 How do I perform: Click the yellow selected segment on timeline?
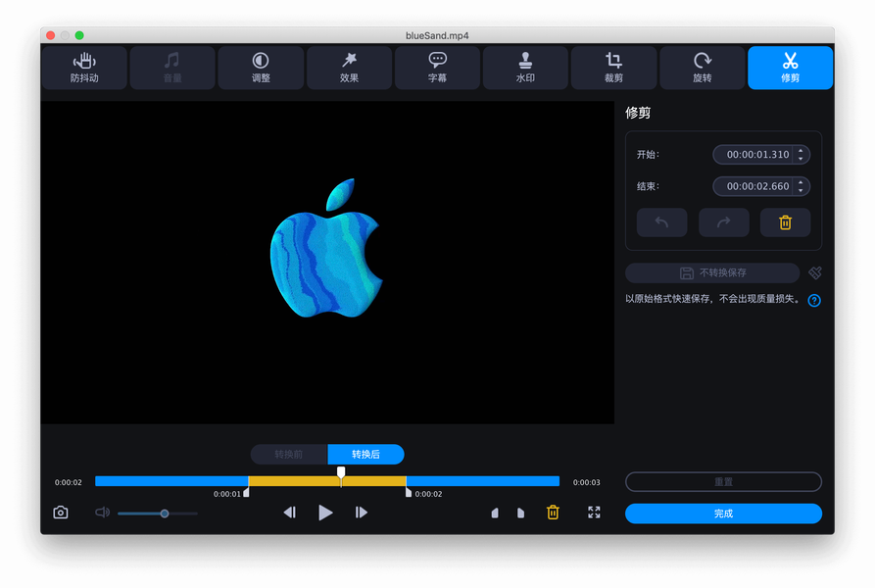[327, 481]
